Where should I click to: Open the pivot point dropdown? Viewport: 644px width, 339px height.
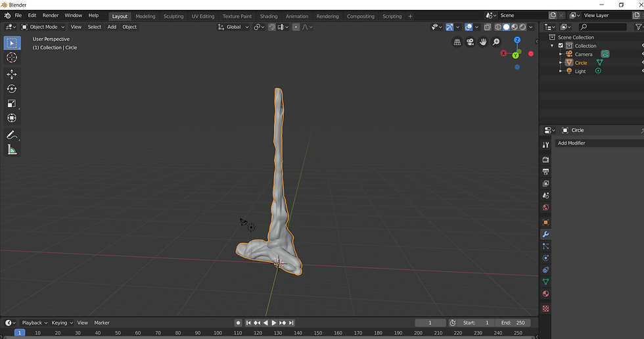[x=259, y=27]
